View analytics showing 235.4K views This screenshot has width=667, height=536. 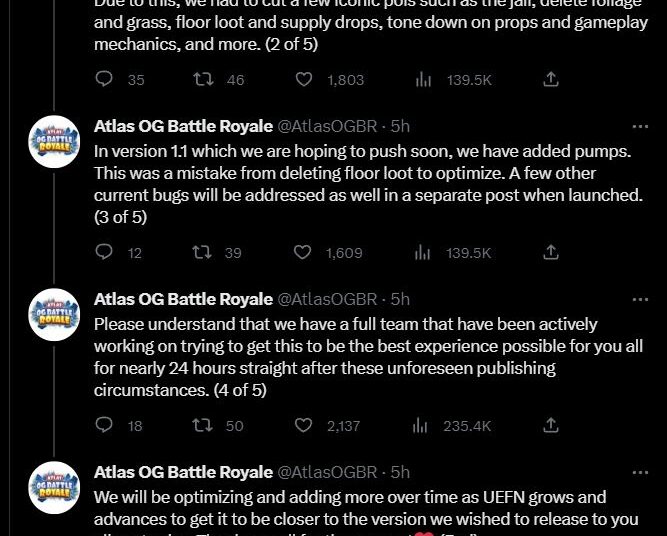[x=455, y=425]
